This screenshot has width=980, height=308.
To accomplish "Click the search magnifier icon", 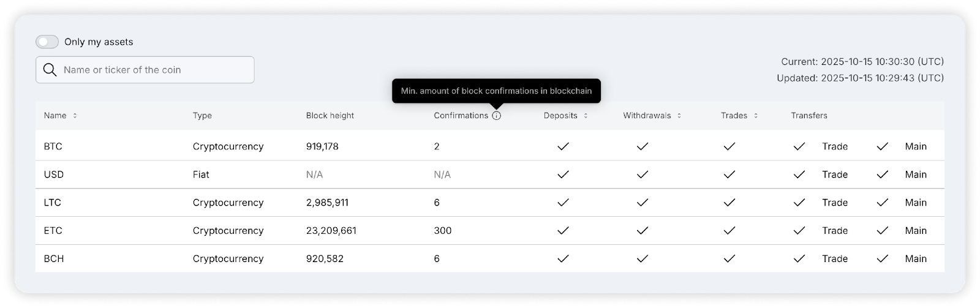I will (x=50, y=70).
